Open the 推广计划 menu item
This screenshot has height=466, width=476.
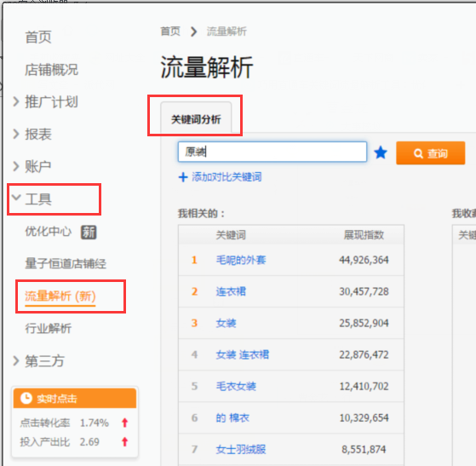52,101
